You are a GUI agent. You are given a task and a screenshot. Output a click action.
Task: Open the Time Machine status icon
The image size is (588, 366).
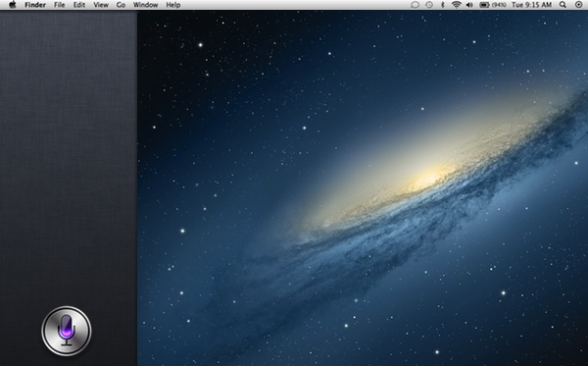pyautogui.click(x=429, y=5)
